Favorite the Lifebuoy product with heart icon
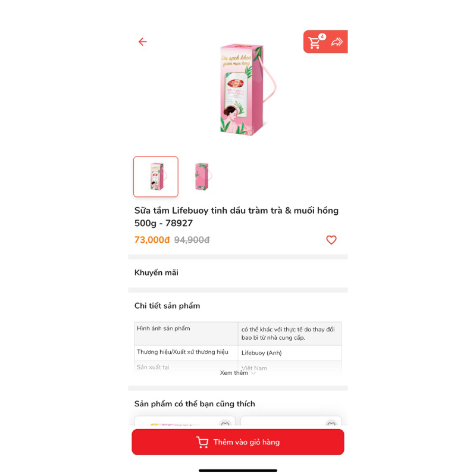The height and width of the screenshot is (476, 476). tap(331, 240)
